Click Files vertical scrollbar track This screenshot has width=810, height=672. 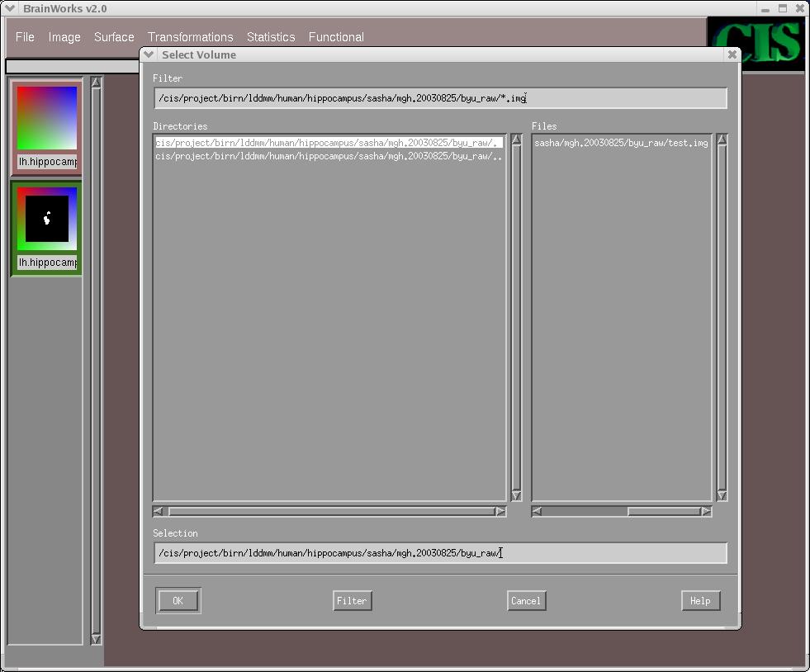click(722, 317)
